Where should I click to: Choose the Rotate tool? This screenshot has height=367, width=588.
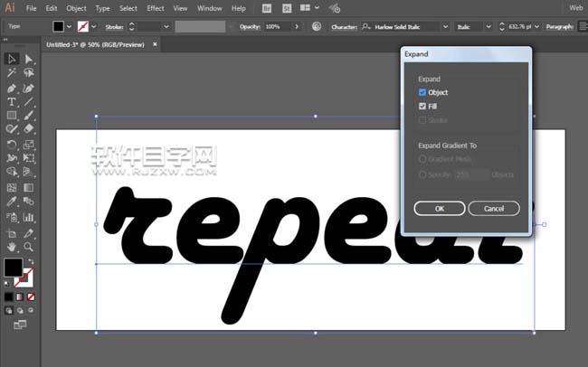pos(11,145)
